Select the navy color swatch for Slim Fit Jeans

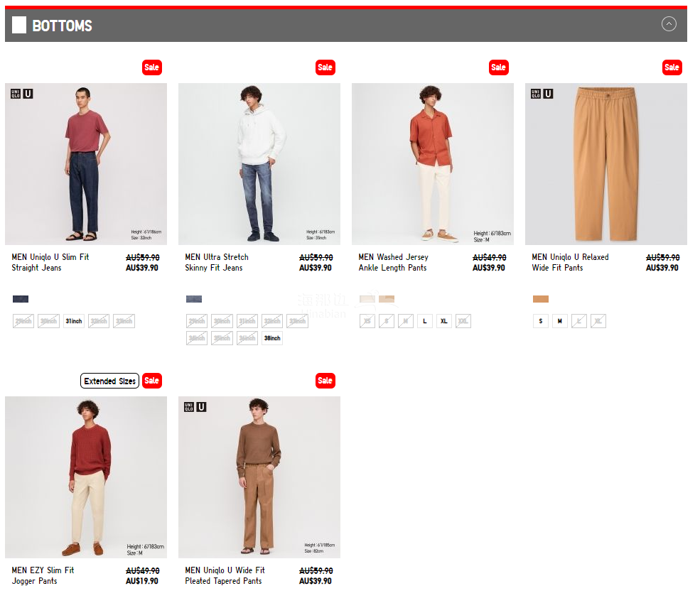pyautogui.click(x=21, y=299)
